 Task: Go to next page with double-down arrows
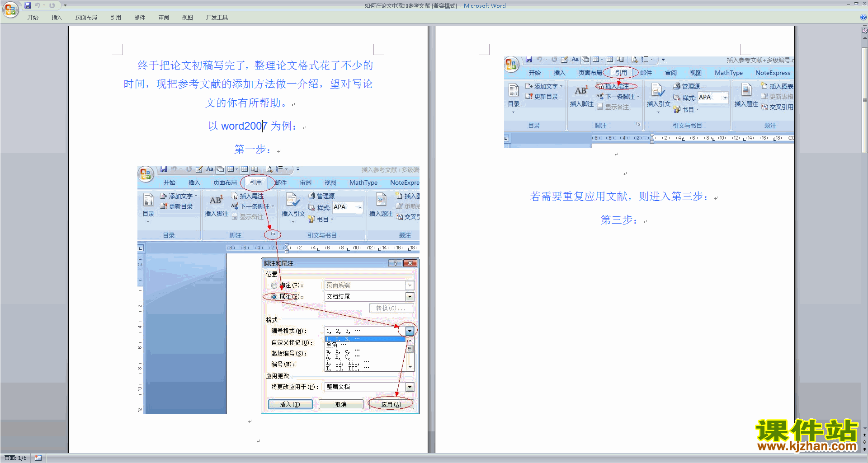point(865,449)
